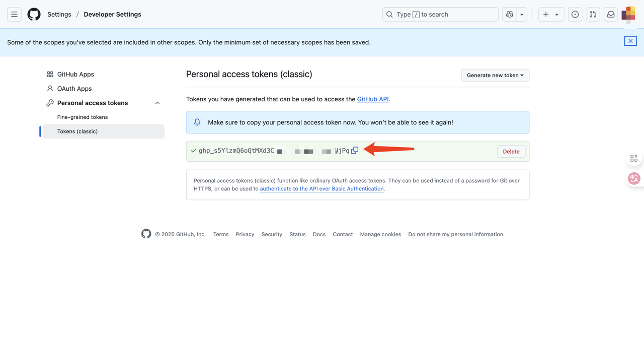Image resolution: width=644 pixels, height=348 pixels.
Task: Open the user profile avatar
Action: click(629, 15)
